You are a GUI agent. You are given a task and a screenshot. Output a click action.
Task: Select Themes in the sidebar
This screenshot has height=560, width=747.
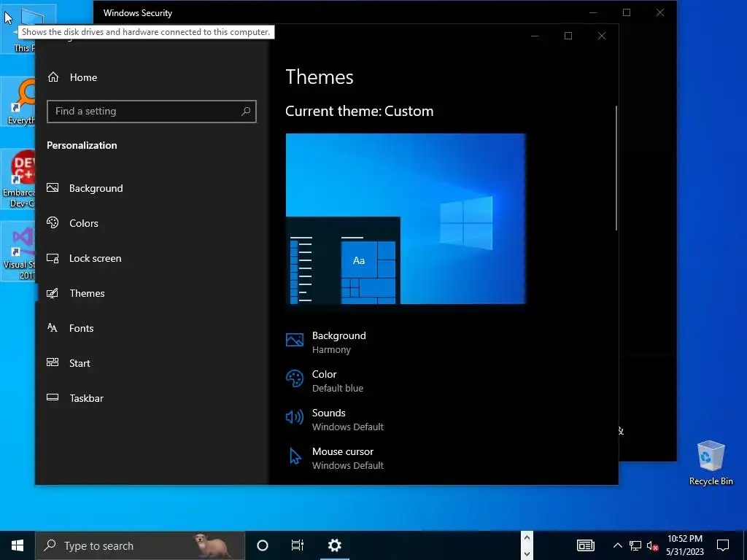[x=75, y=293]
